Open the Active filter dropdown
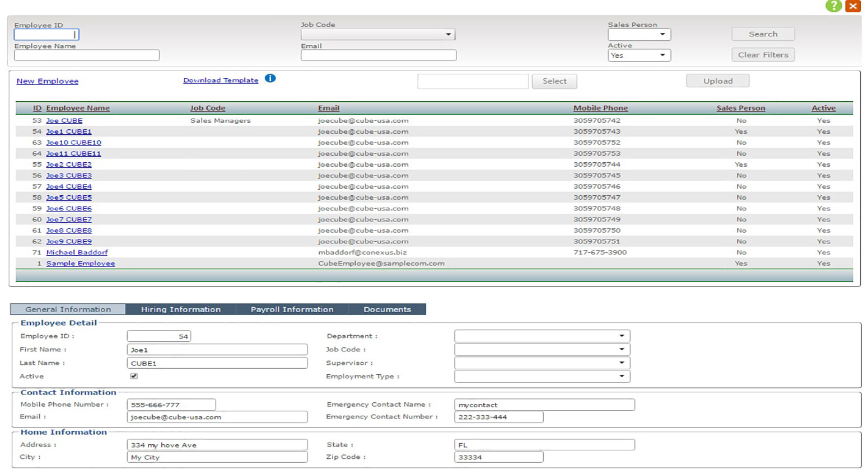The width and height of the screenshot is (868, 470). [639, 55]
